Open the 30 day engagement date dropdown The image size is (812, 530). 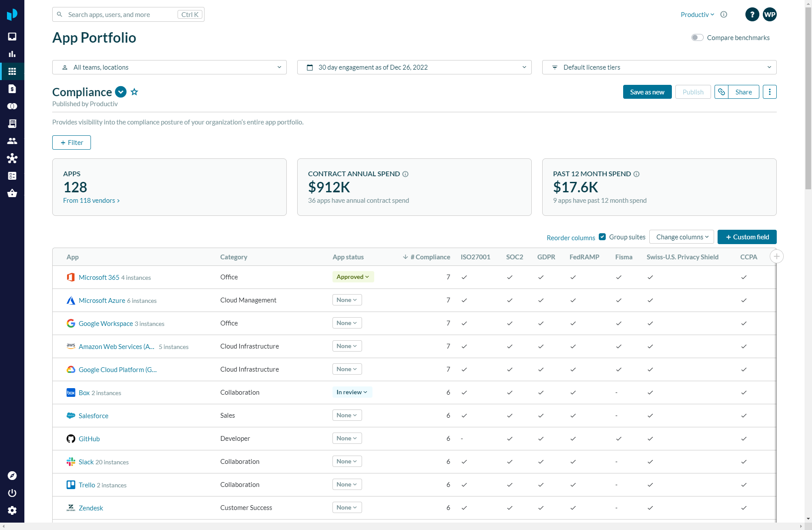point(414,67)
